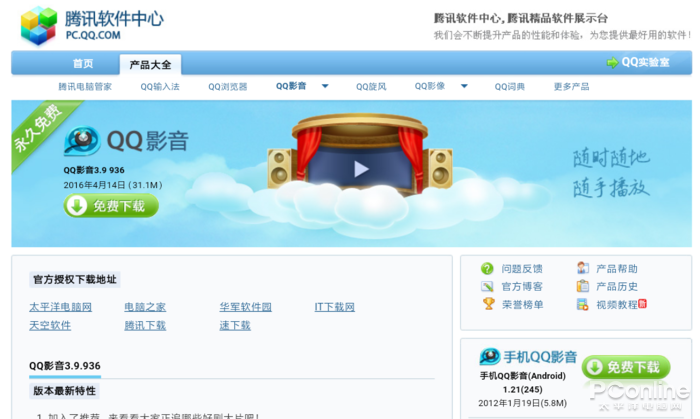Click the 2012年1月19日(5.8M) text
700x419 pixels.
(522, 403)
